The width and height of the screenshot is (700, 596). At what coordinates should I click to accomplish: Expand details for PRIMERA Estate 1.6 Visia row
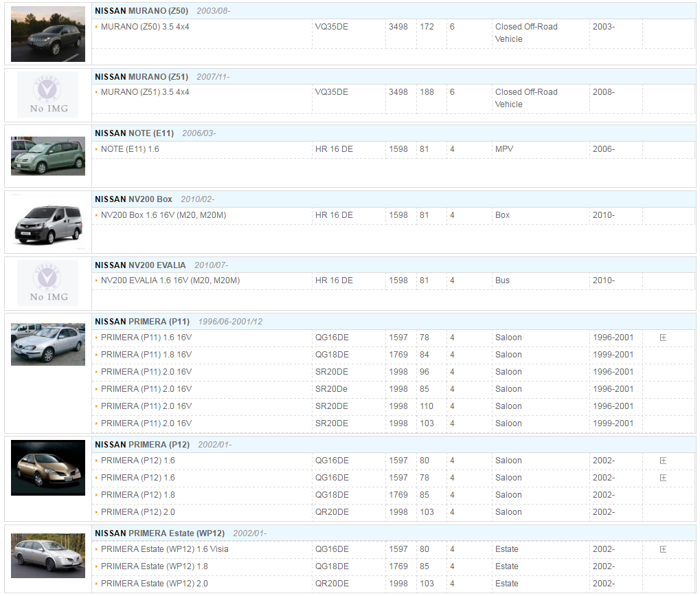pyautogui.click(x=663, y=549)
